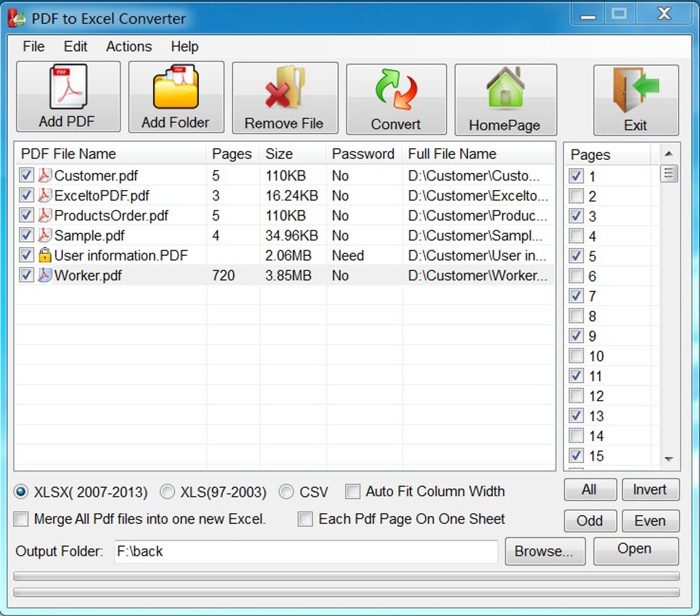The height and width of the screenshot is (616, 700).
Task: Click the Add PDF toolbar icon
Action: pyautogui.click(x=67, y=89)
